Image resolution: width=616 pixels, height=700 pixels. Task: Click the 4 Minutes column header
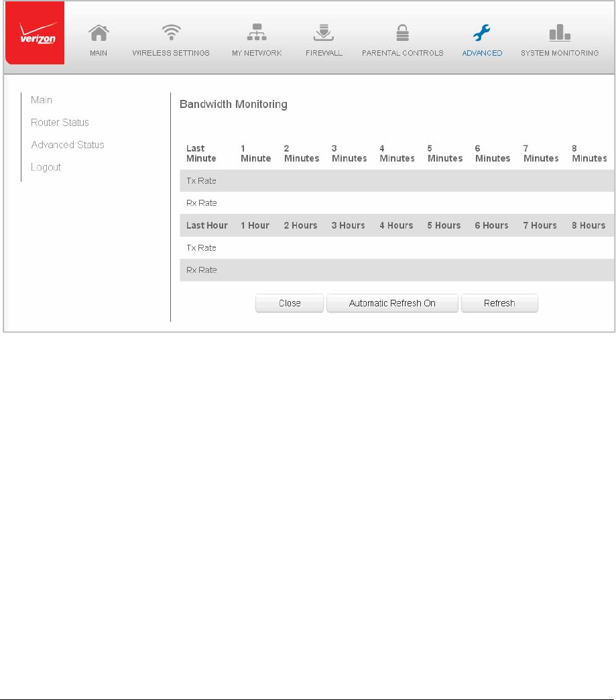(397, 153)
